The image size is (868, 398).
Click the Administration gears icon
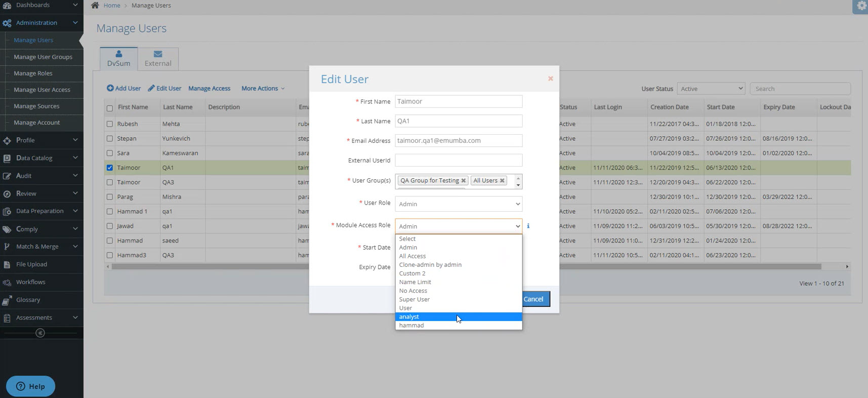click(7, 23)
